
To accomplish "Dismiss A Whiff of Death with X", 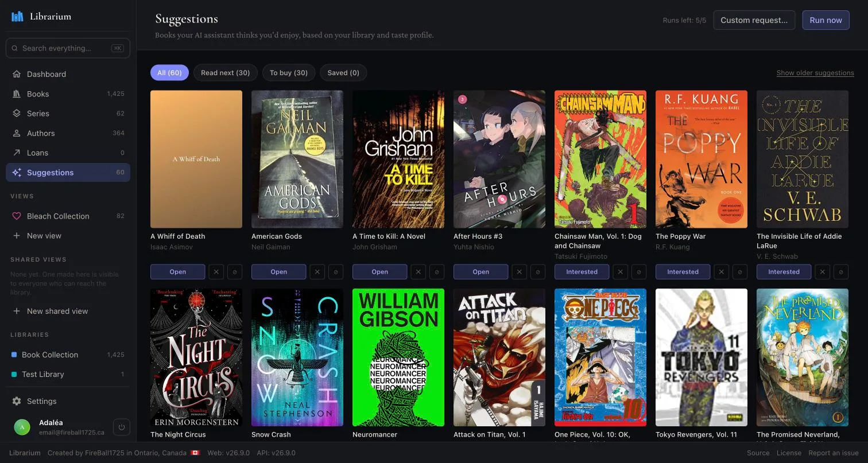I will click(216, 272).
